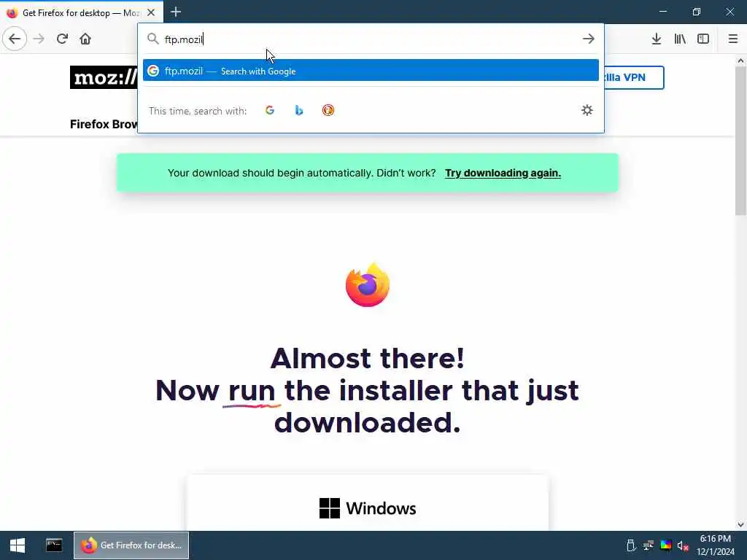Close the Get Firefox for desktop tab

(x=151, y=12)
